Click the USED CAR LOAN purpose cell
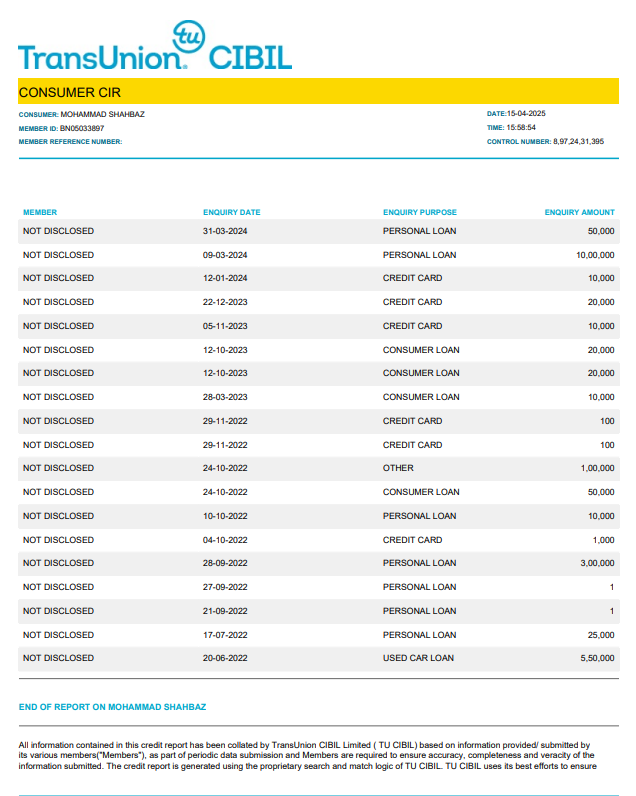The height and width of the screenshot is (796, 636). [x=418, y=658]
